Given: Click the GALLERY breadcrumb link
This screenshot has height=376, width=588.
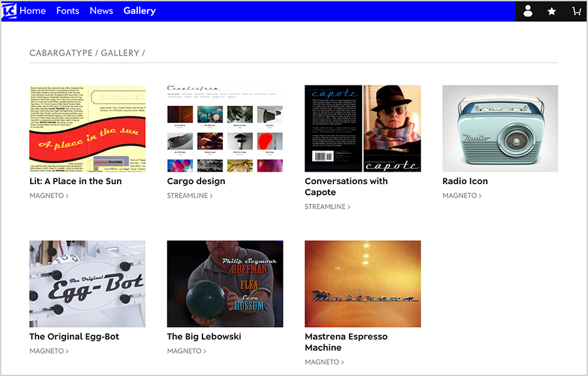Looking at the screenshot, I should pos(121,53).
